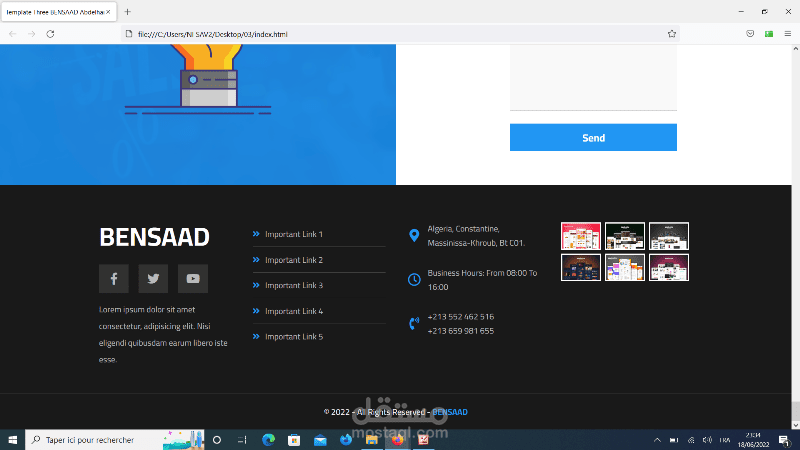Viewport: 800px width, 450px height.
Task: Open the top-middle dark template thumbnail
Action: tap(624, 236)
